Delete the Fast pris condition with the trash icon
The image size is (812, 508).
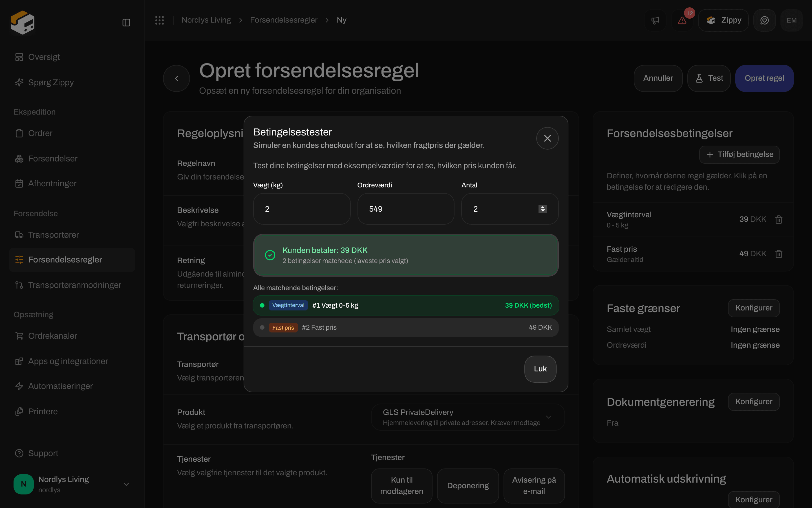tap(778, 254)
